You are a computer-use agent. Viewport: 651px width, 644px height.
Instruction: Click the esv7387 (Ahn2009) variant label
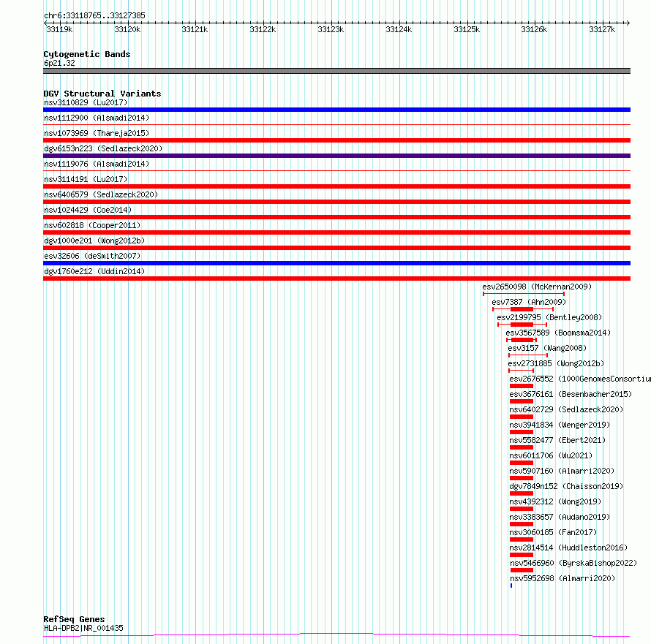click(529, 302)
